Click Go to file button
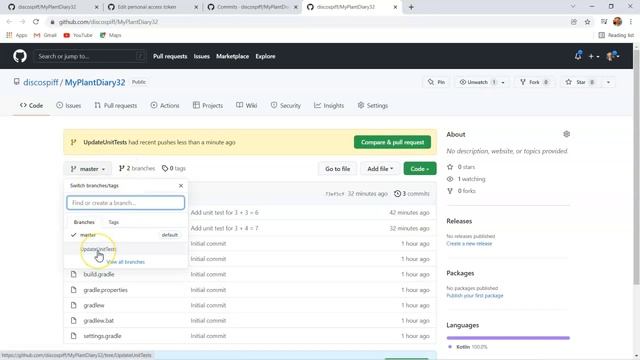The height and width of the screenshot is (360, 640). coord(338,169)
